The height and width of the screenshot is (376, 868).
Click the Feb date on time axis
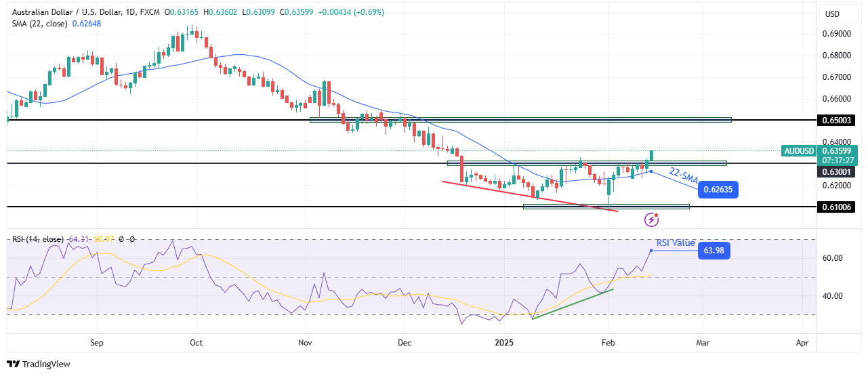pos(608,343)
